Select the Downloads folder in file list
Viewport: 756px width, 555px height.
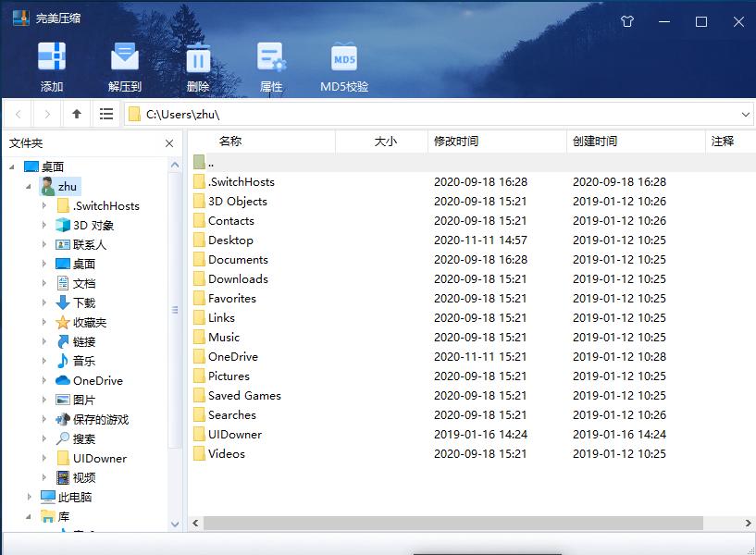coord(238,278)
